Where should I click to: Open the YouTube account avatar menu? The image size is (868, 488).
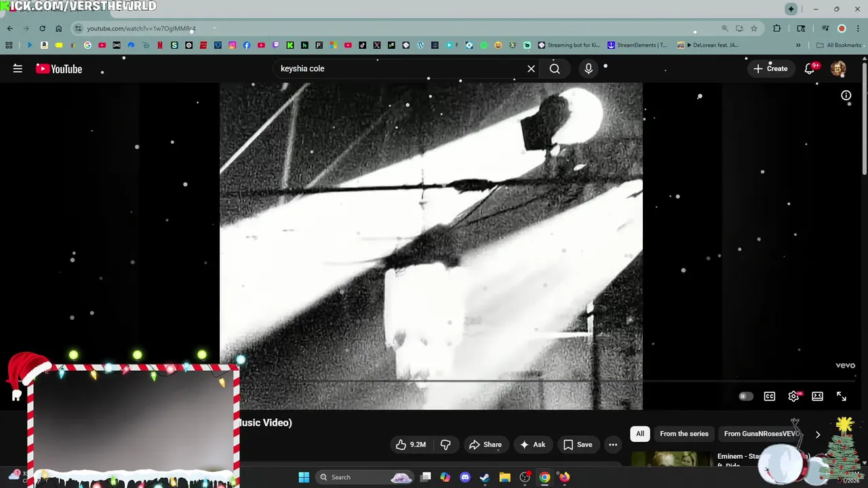pos(838,68)
